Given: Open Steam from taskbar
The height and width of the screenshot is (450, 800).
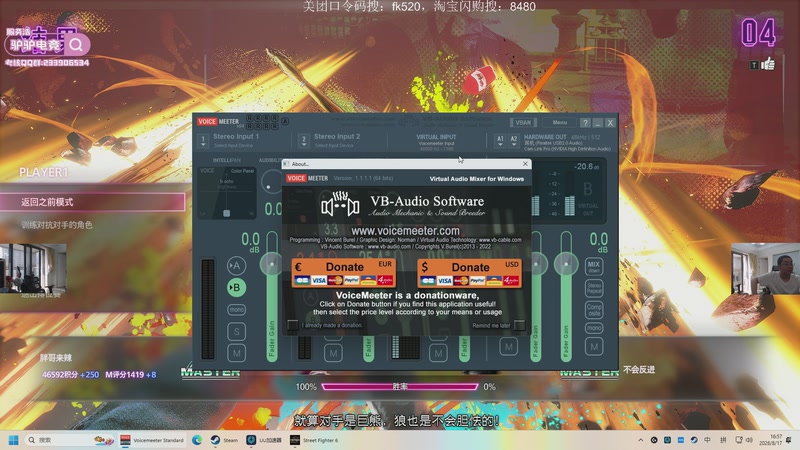Looking at the screenshot, I should tap(224, 440).
